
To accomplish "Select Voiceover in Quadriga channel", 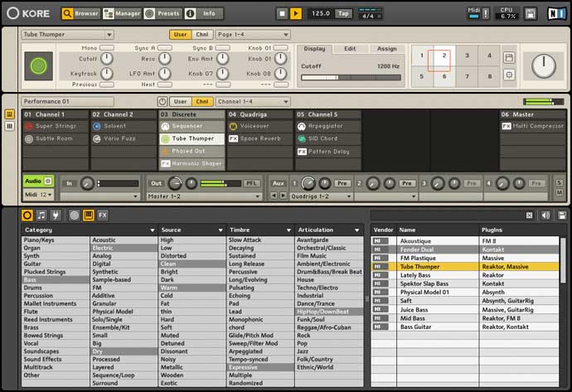I will pyautogui.click(x=259, y=126).
